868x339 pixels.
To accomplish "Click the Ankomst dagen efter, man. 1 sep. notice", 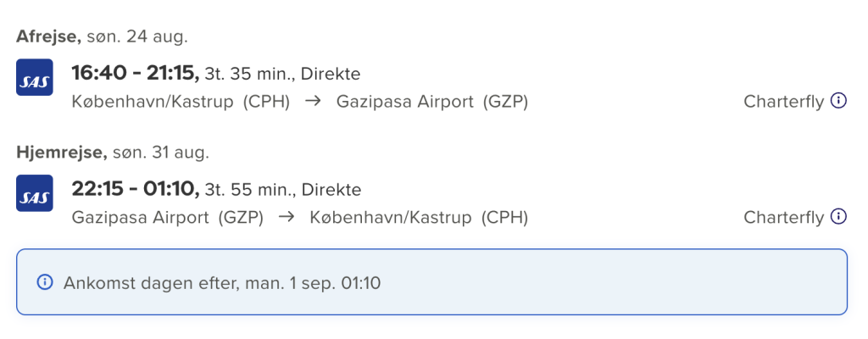I will click(x=431, y=282).
